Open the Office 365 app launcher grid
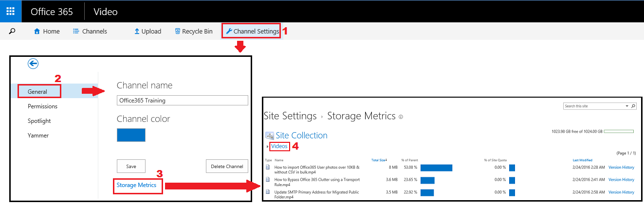The image size is (644, 205). pos(11,11)
